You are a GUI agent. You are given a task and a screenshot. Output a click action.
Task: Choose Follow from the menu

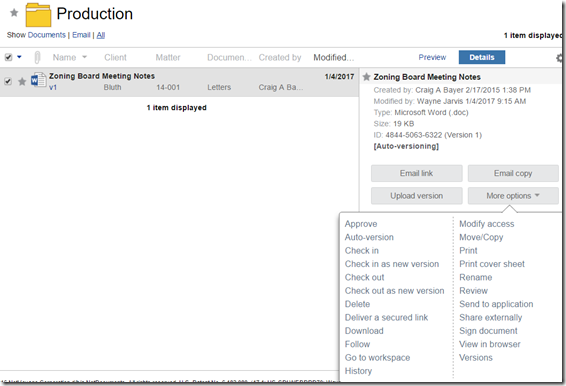click(x=357, y=344)
